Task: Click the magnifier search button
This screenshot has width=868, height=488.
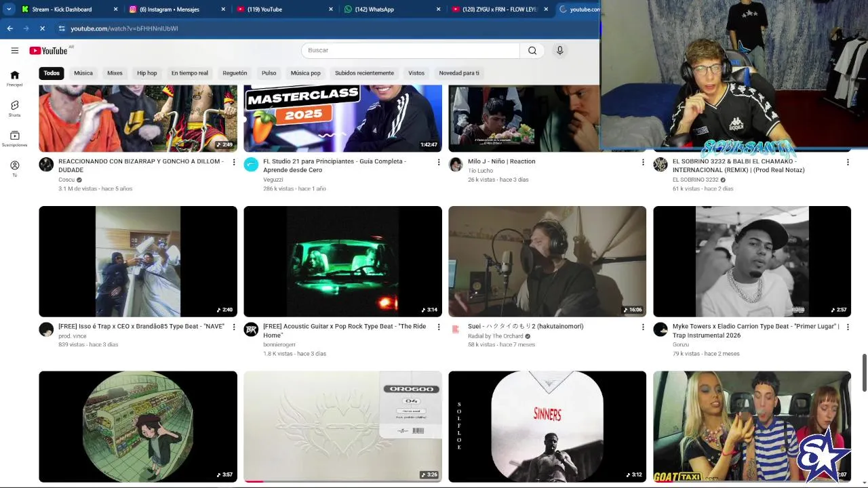Action: coord(532,50)
